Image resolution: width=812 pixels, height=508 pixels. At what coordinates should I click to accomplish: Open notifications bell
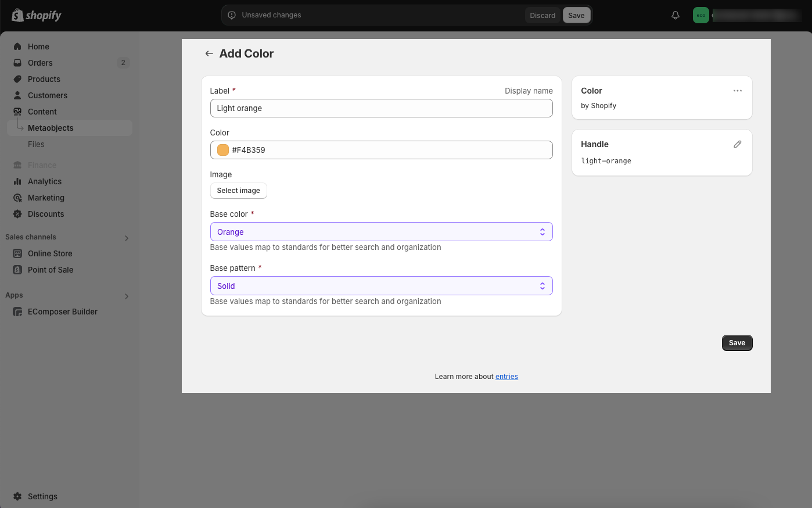(676, 15)
